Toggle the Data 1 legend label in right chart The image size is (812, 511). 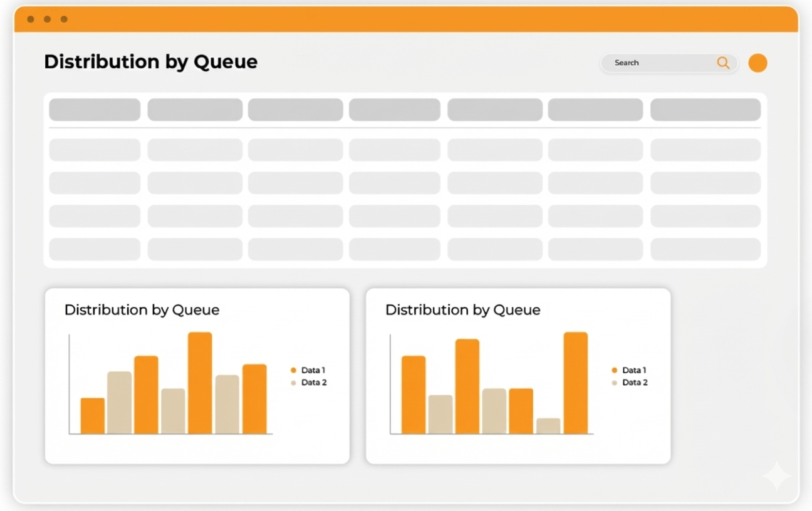point(635,371)
